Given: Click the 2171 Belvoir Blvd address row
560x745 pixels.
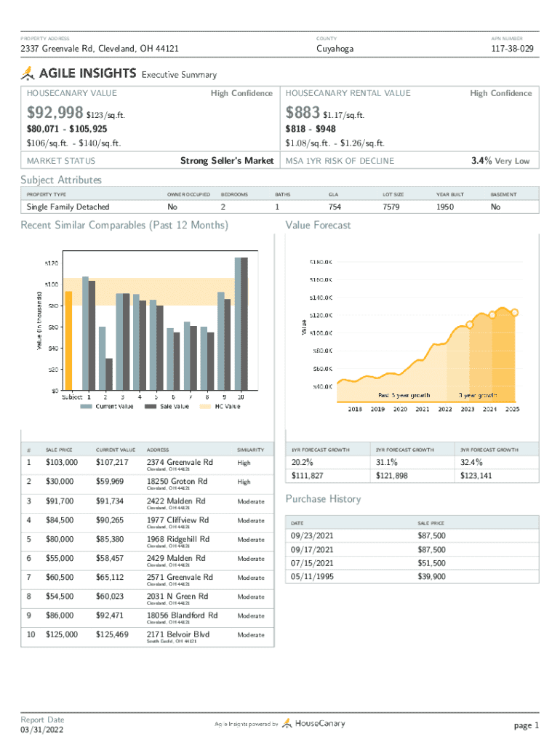Looking at the screenshot, I should 177,634.
